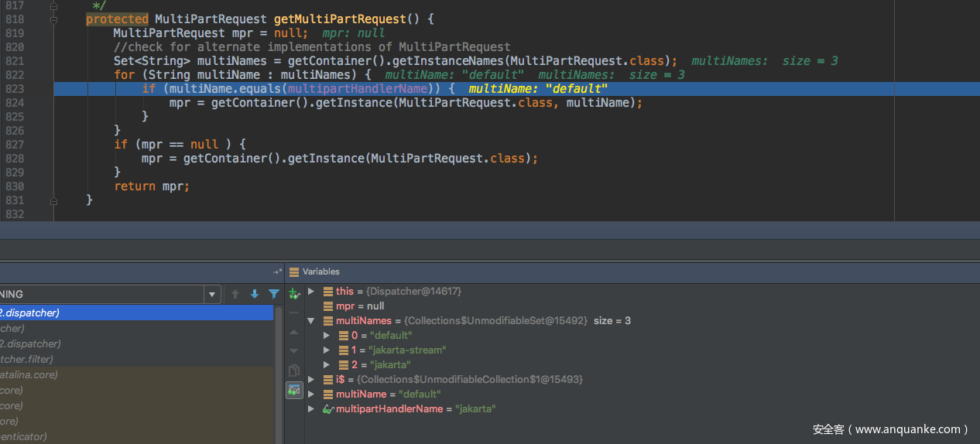
Task: Toggle the Show Watches glasses icon
Action: pyautogui.click(x=294, y=391)
